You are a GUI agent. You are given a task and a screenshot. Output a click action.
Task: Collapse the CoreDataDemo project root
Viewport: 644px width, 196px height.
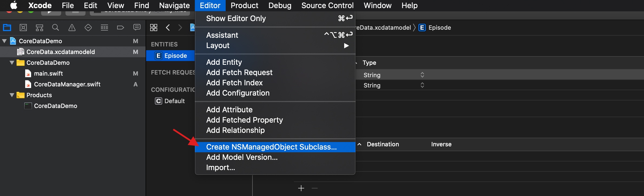coord(5,41)
